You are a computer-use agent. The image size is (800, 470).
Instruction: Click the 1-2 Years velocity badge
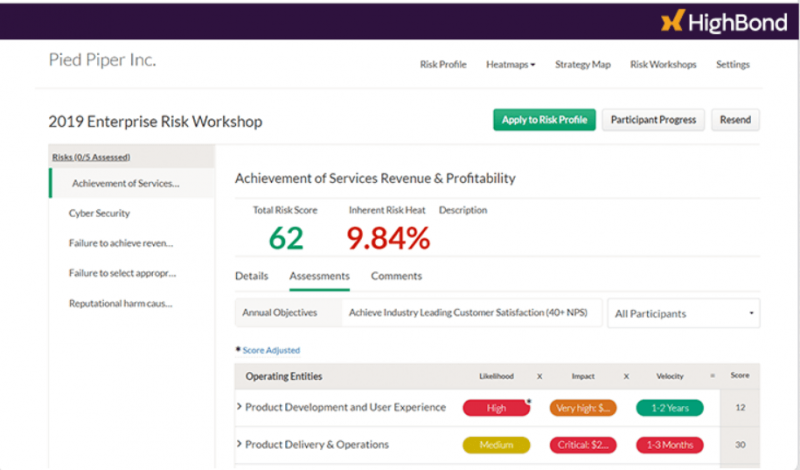coord(670,408)
